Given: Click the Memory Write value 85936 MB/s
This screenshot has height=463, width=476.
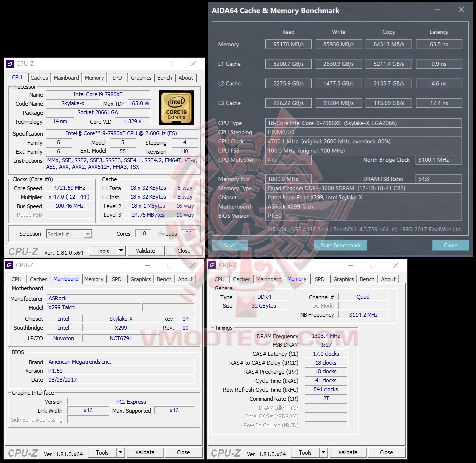Looking at the screenshot, I should pyautogui.click(x=338, y=44).
